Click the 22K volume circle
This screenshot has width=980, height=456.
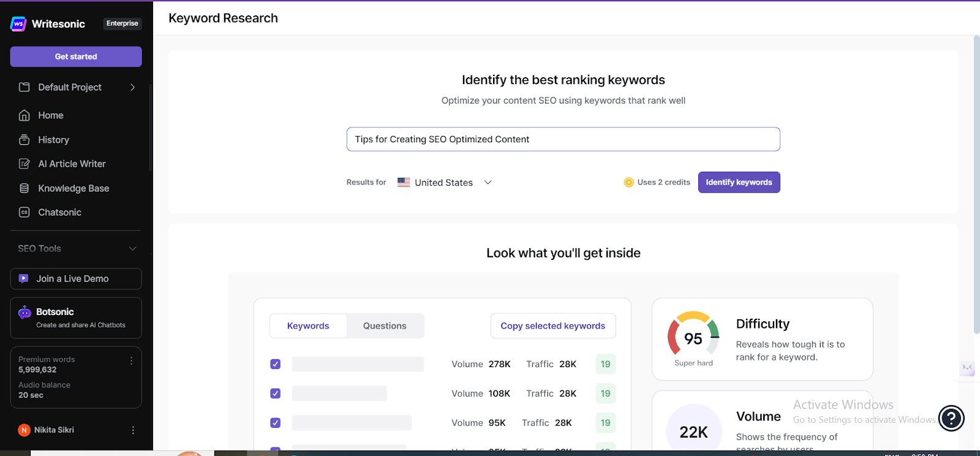pyautogui.click(x=693, y=430)
